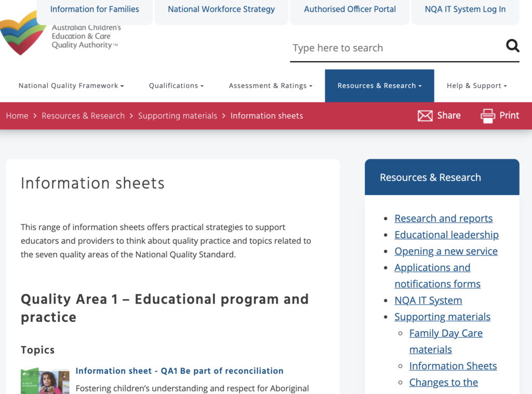Viewport: 532px width, 394px height.
Task: Open Supporting materials from the breadcrumb trail
Action: click(178, 115)
